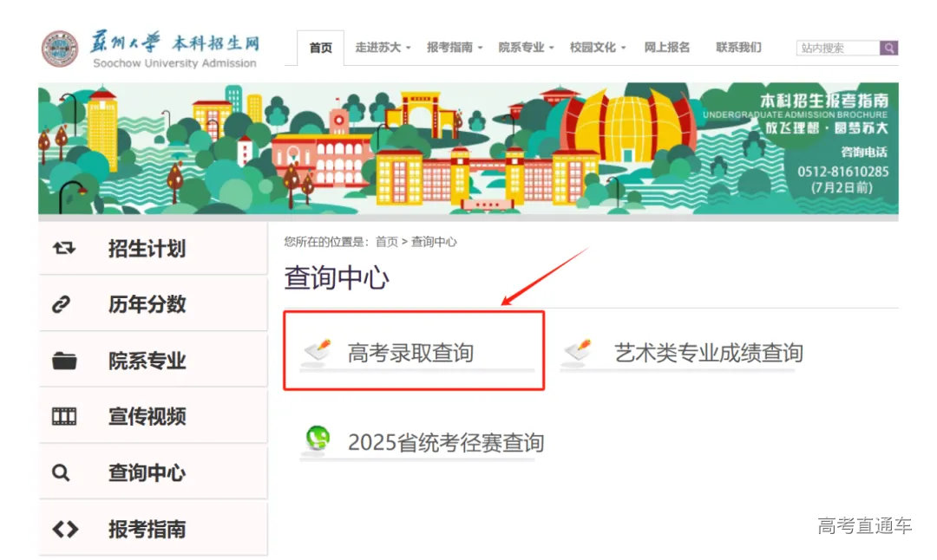Open the 校园文化 dropdown menu

597,48
